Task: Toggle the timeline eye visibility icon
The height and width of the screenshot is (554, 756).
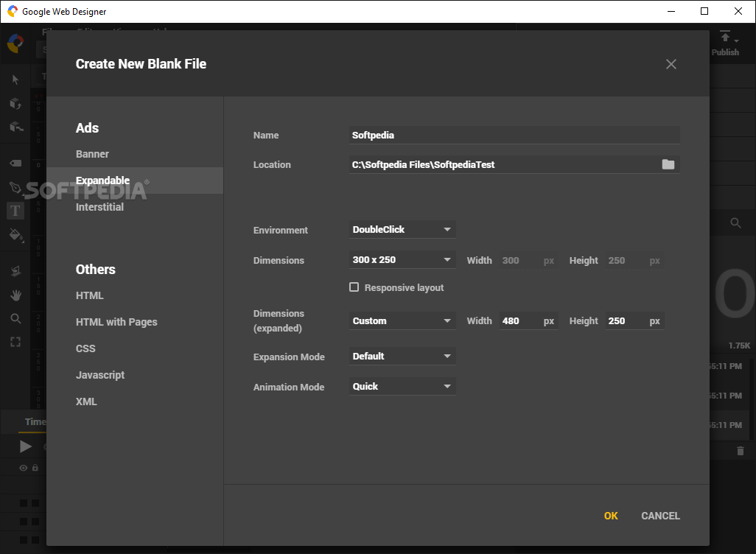Action: click(23, 468)
